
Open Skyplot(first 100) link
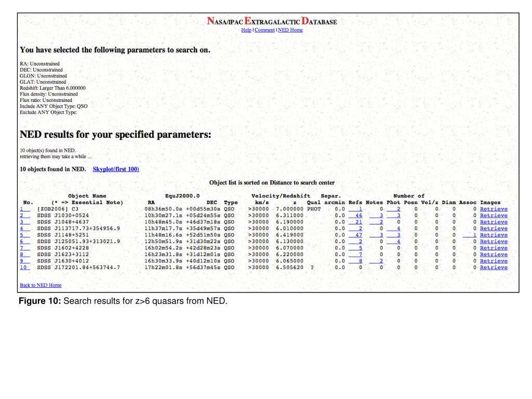(x=116, y=169)
